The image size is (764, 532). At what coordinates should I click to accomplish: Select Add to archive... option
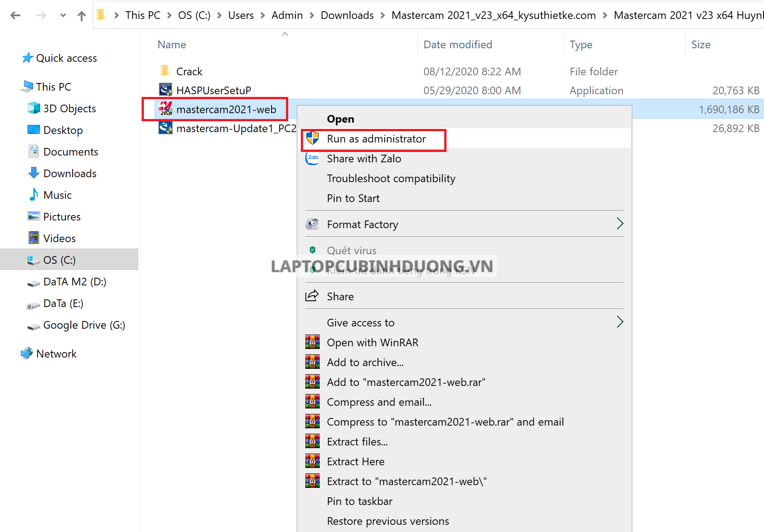coord(365,362)
